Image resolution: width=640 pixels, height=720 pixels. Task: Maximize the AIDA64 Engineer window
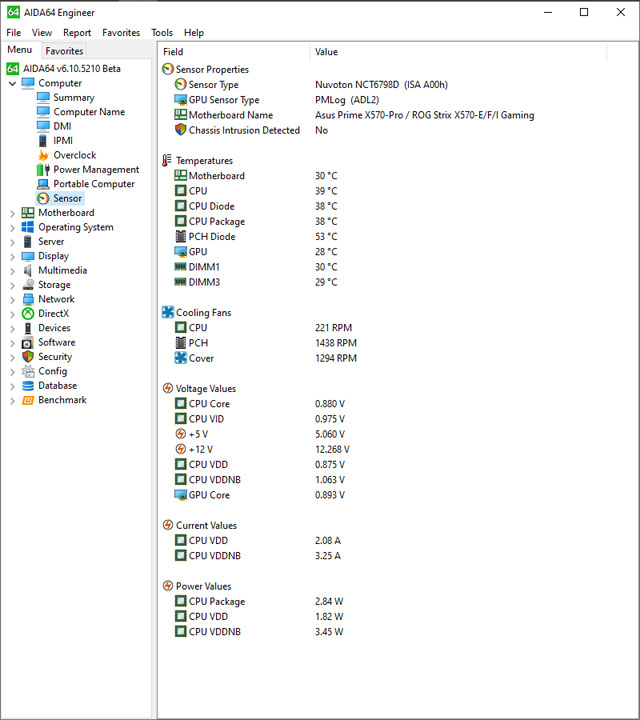(x=584, y=12)
